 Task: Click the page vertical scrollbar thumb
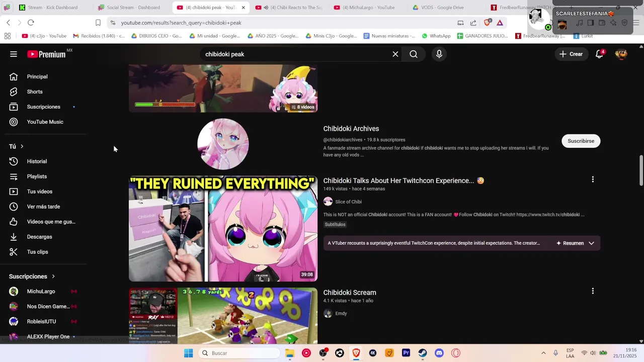click(x=641, y=170)
